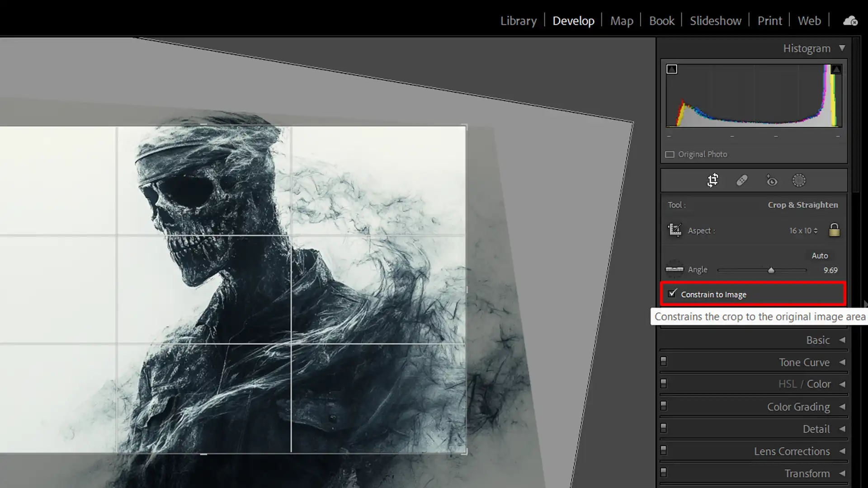Screen dimensions: 868x488
Task: Expand the Basic panel
Action: point(842,340)
